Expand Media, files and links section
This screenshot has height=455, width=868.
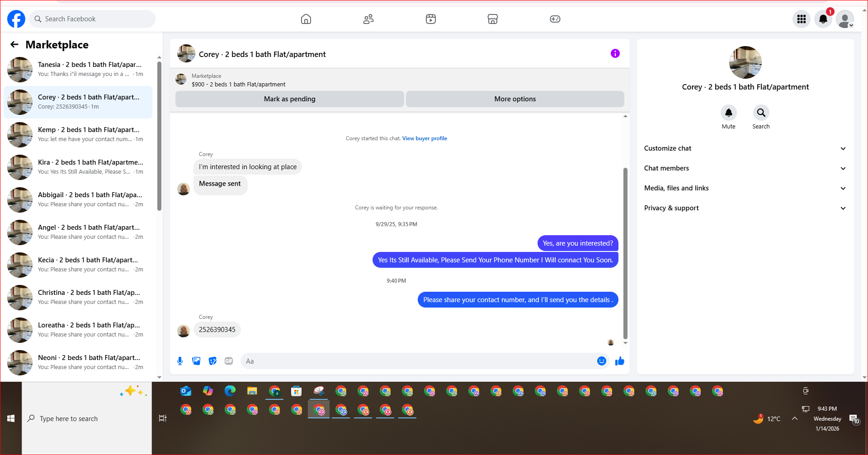point(745,188)
